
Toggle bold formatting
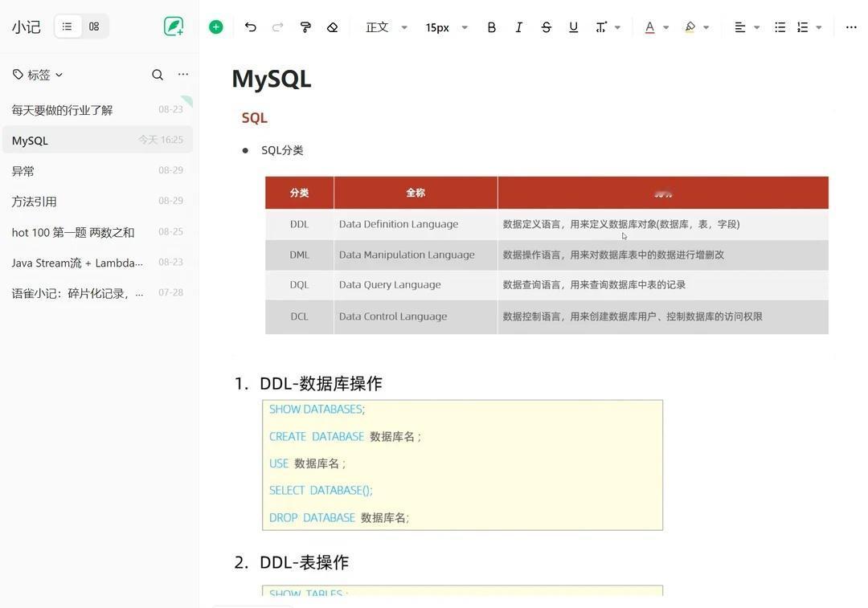coord(492,27)
